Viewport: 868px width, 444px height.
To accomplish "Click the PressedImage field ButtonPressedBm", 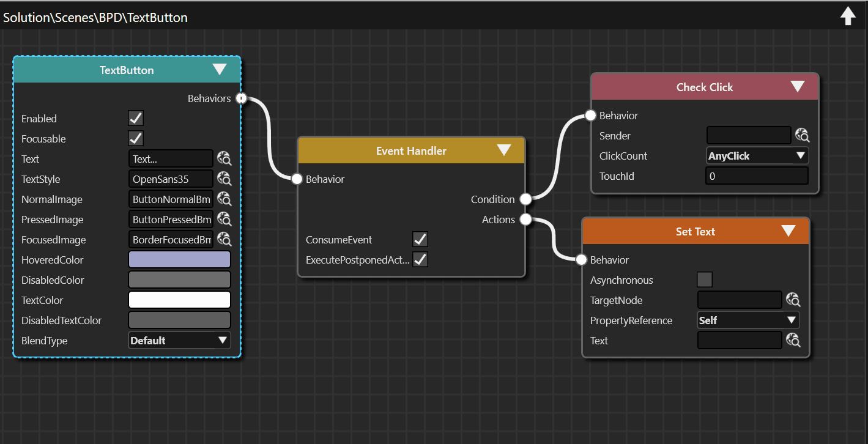I will click(x=171, y=220).
